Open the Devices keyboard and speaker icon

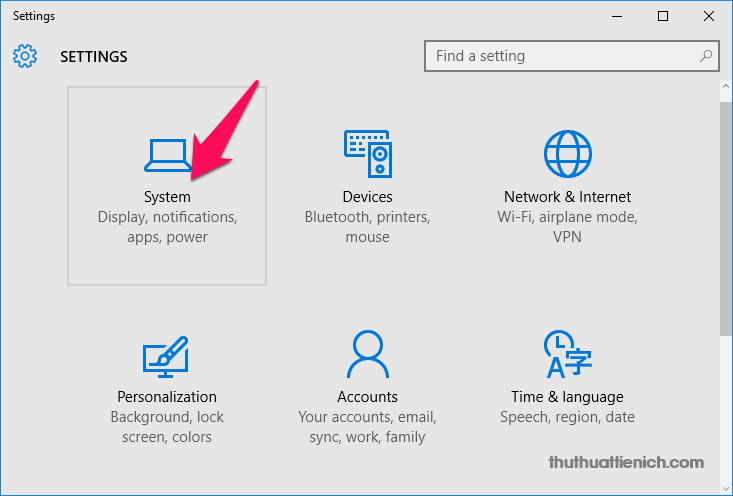coord(368,154)
